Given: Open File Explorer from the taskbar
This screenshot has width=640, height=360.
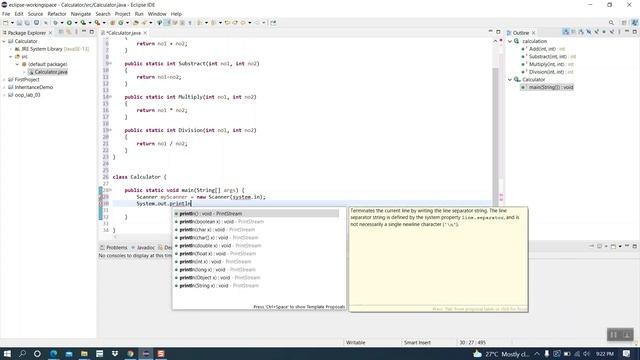Looking at the screenshot, I should 84,354.
